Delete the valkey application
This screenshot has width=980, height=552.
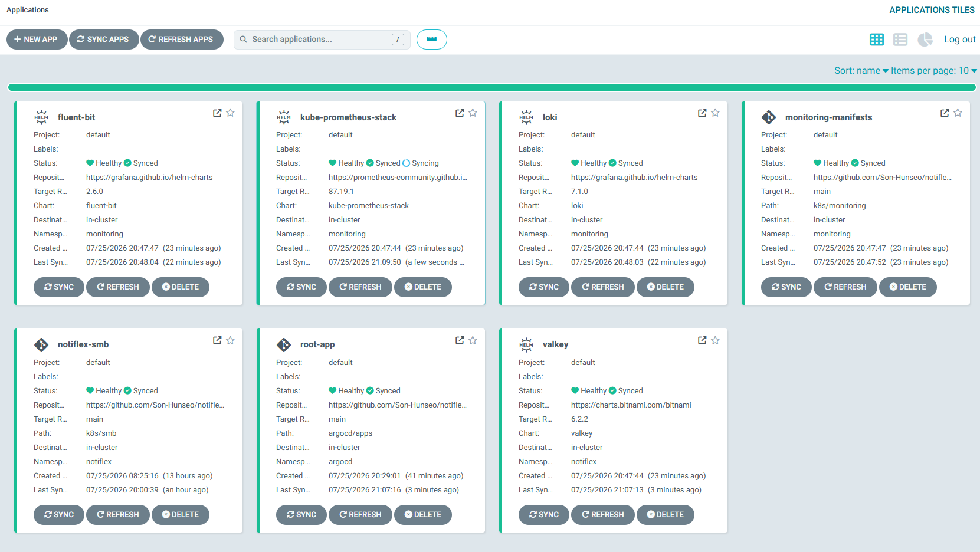666,515
